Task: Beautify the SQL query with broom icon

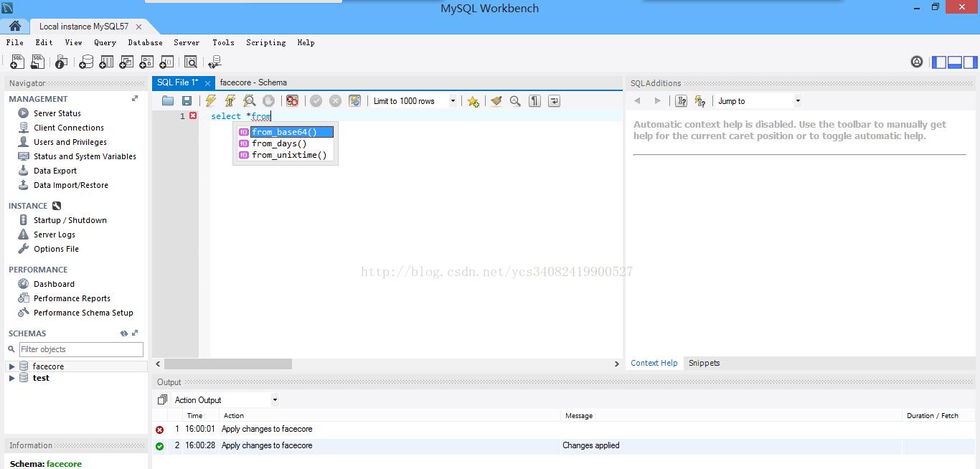Action: 496,101
